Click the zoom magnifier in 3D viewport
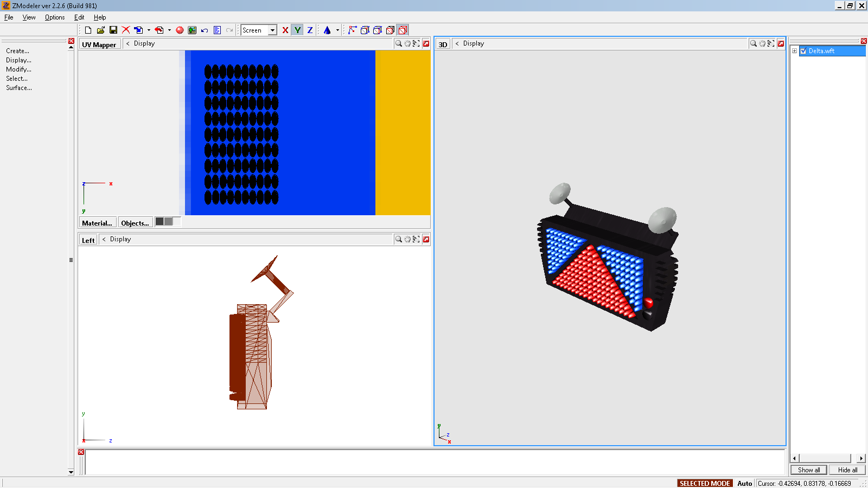 (x=754, y=43)
